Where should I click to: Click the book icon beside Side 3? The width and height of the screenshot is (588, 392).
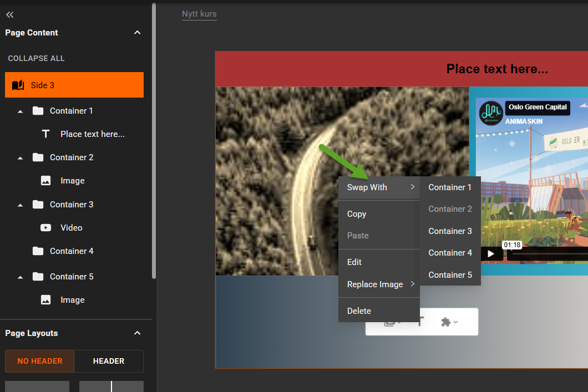[x=18, y=85]
